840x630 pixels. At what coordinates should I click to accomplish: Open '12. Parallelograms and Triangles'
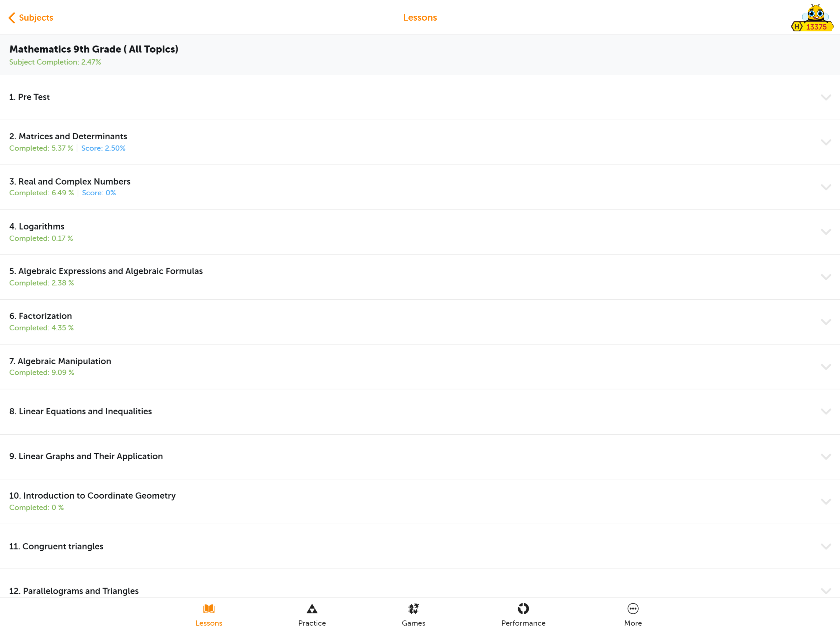click(x=420, y=583)
